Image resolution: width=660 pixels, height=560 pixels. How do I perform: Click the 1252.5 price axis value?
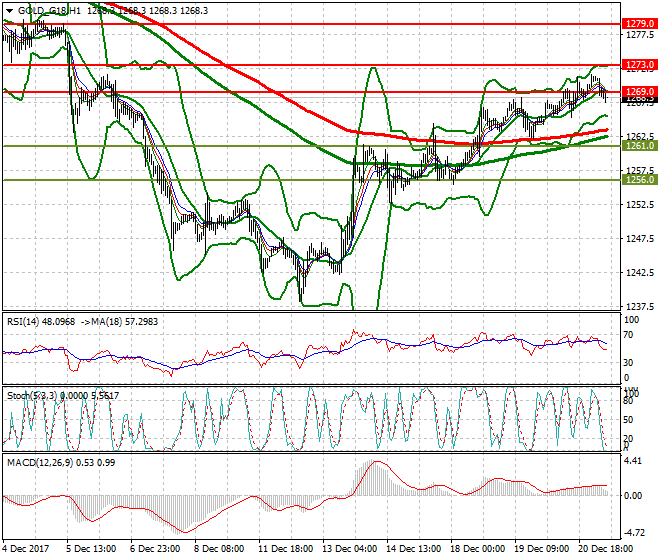click(640, 205)
